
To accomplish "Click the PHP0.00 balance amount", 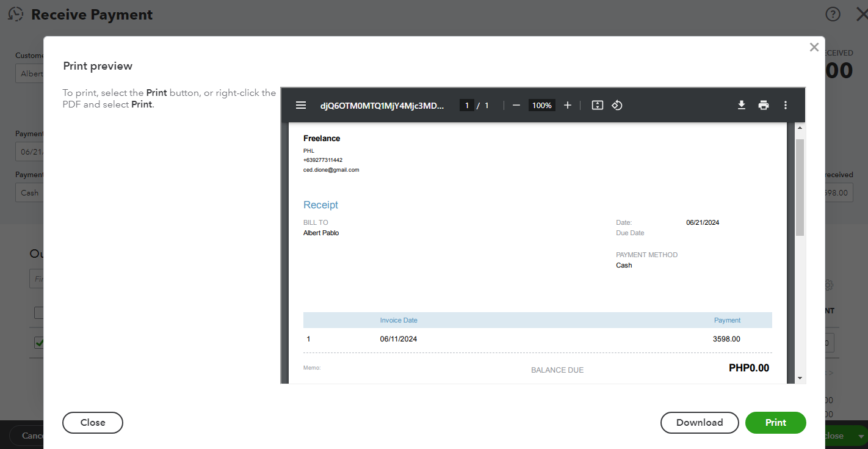I will tap(749, 368).
